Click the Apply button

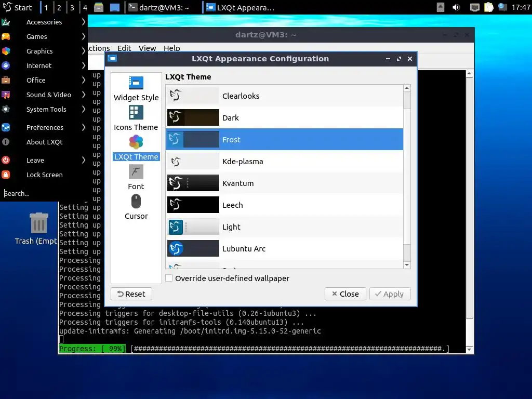coord(390,294)
